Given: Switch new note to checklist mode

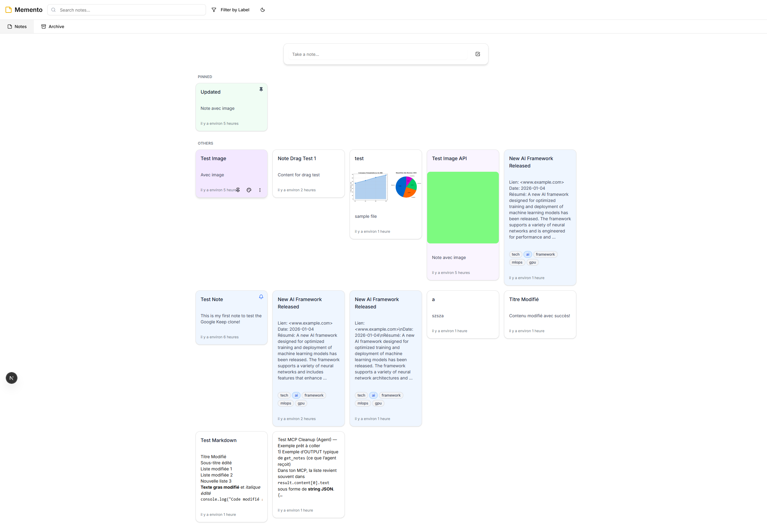Looking at the screenshot, I should [x=477, y=54].
